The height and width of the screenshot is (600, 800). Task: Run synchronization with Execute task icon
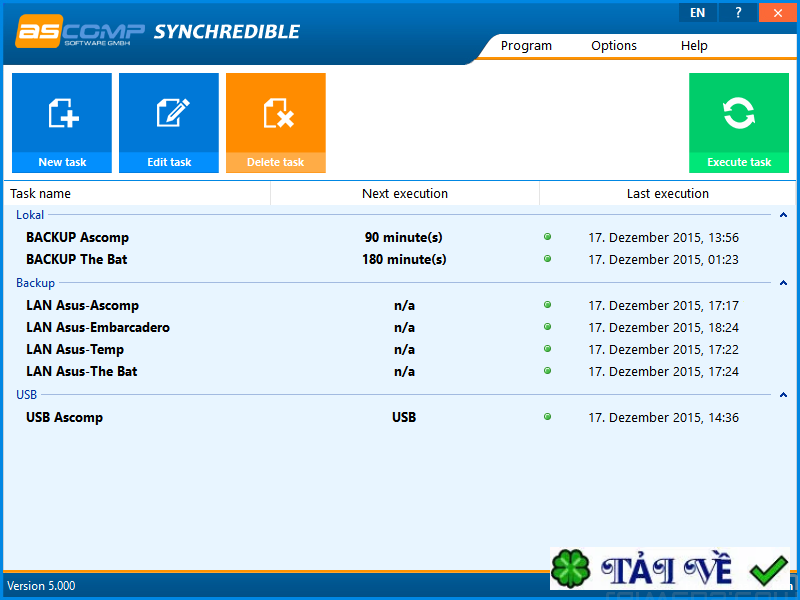(x=739, y=120)
